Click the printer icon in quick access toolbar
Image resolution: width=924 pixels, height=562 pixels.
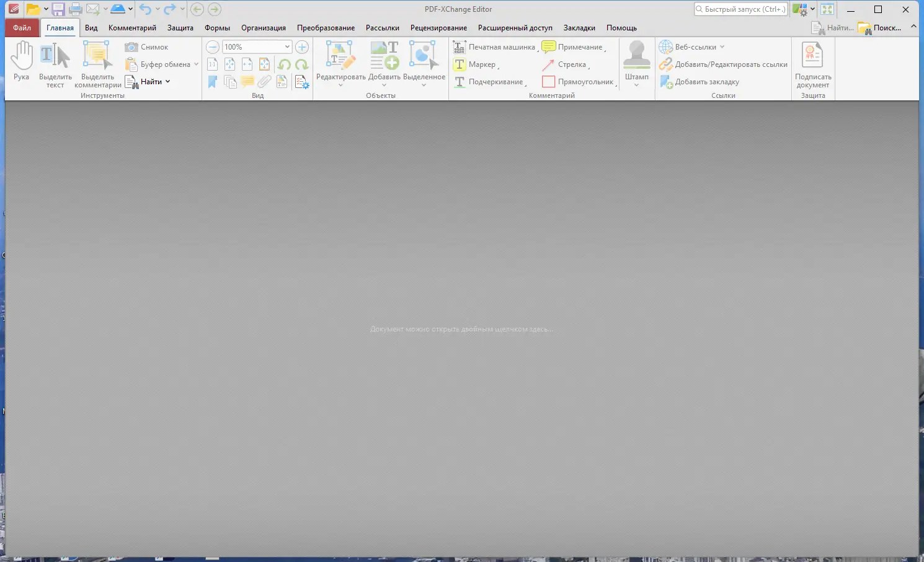[76, 9]
